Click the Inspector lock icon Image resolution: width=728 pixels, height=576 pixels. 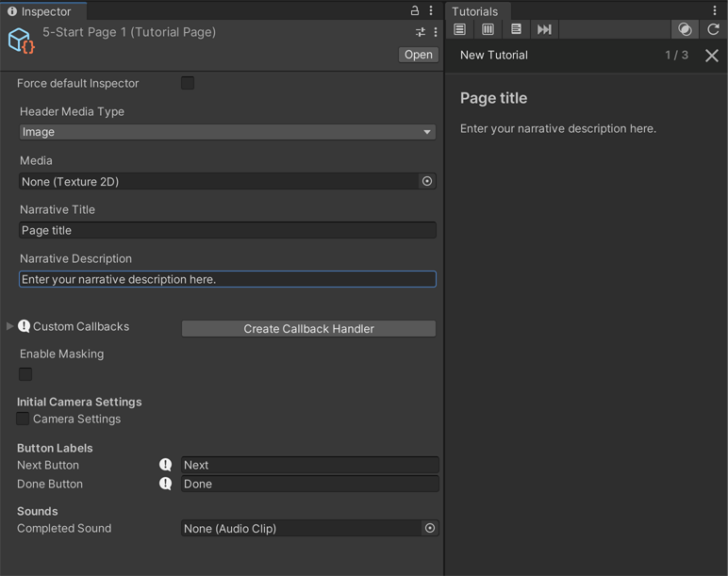[x=414, y=10]
